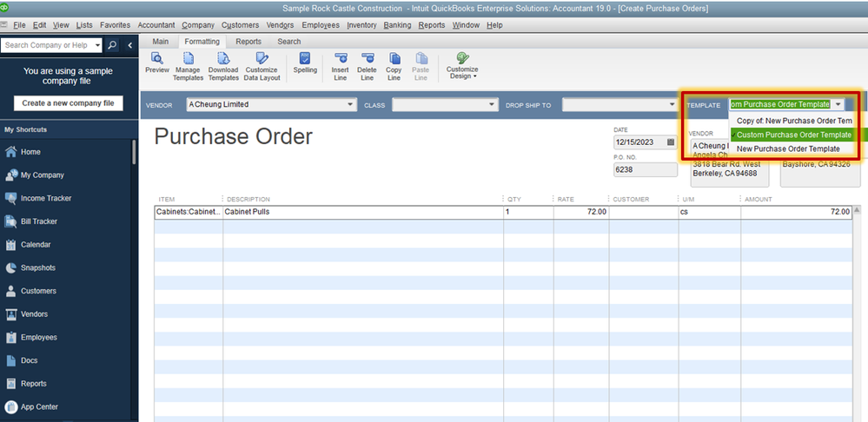The width and height of the screenshot is (868, 422).
Task: Open Customize Data Layout
Action: click(262, 67)
